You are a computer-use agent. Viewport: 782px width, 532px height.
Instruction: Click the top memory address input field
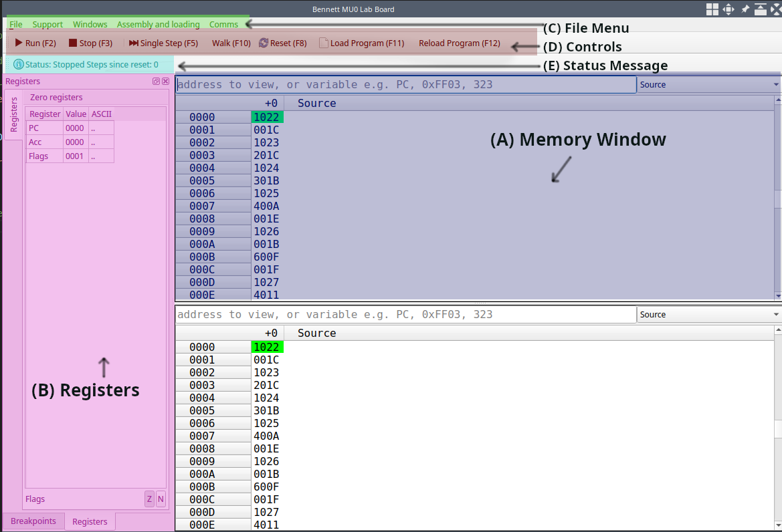pos(405,85)
